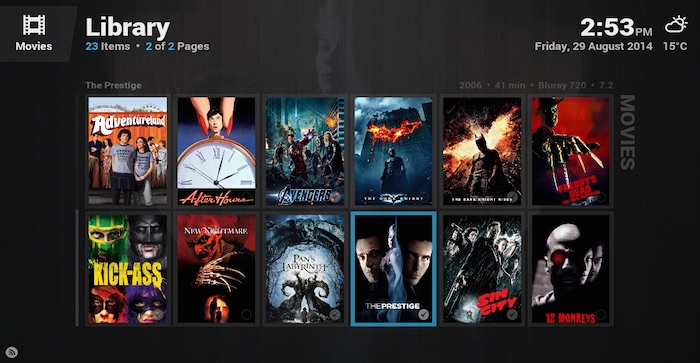The image size is (700, 363).
Task: Choose The Dark Knight poster
Action: pos(393,151)
